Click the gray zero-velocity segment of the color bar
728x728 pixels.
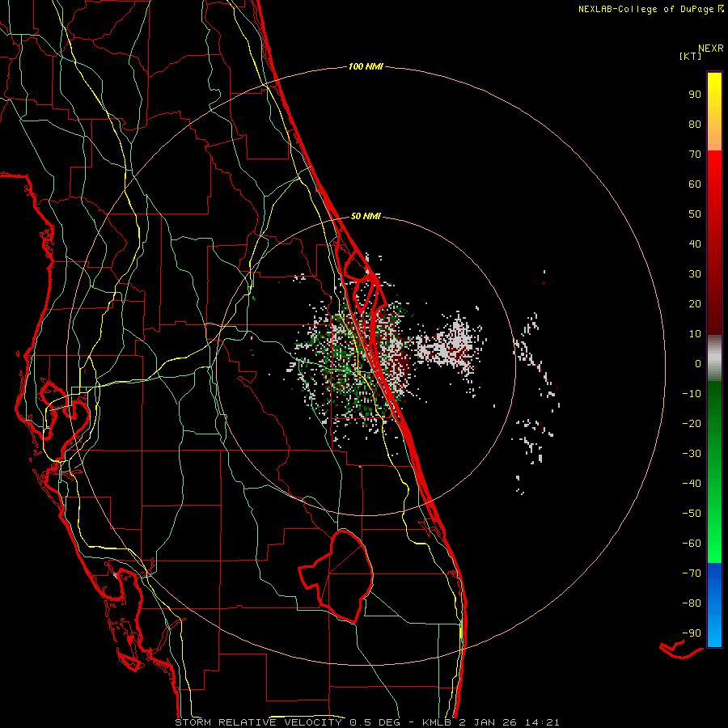(714, 358)
